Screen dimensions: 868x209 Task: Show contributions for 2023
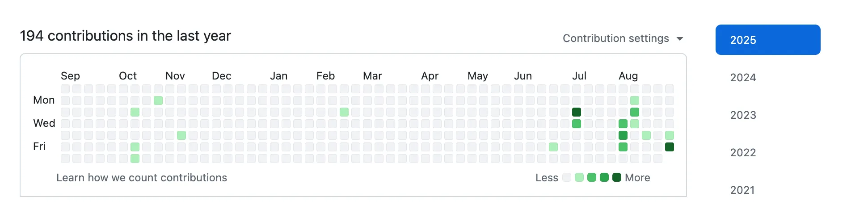tap(743, 115)
